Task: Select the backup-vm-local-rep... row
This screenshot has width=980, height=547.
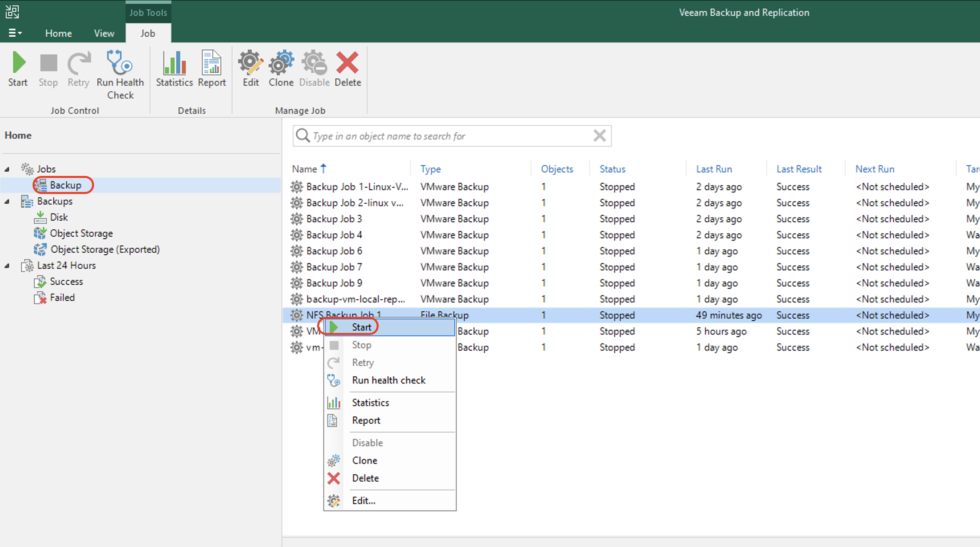Action: 631,299
